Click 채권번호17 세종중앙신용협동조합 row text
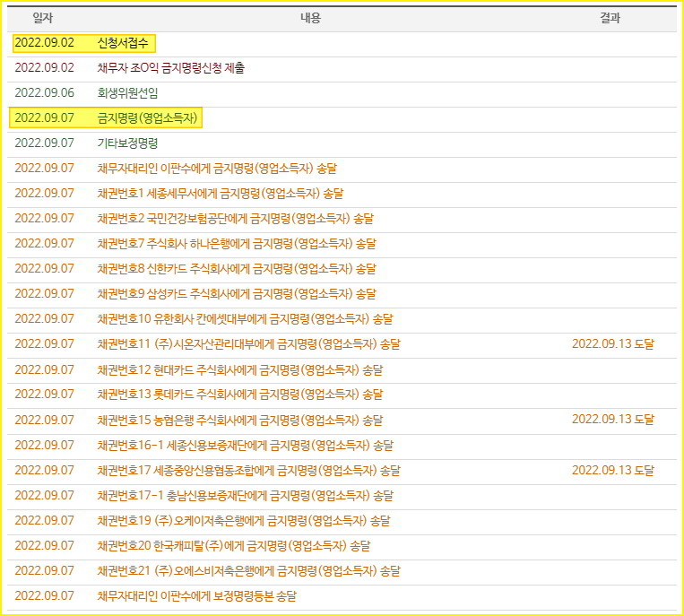Screen dimensions: 684x616 pos(248,470)
